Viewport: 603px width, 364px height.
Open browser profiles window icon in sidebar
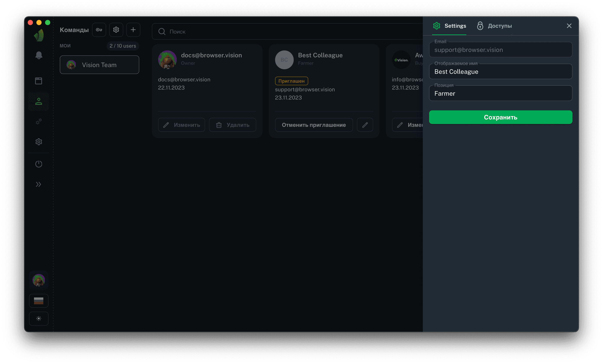(39, 81)
